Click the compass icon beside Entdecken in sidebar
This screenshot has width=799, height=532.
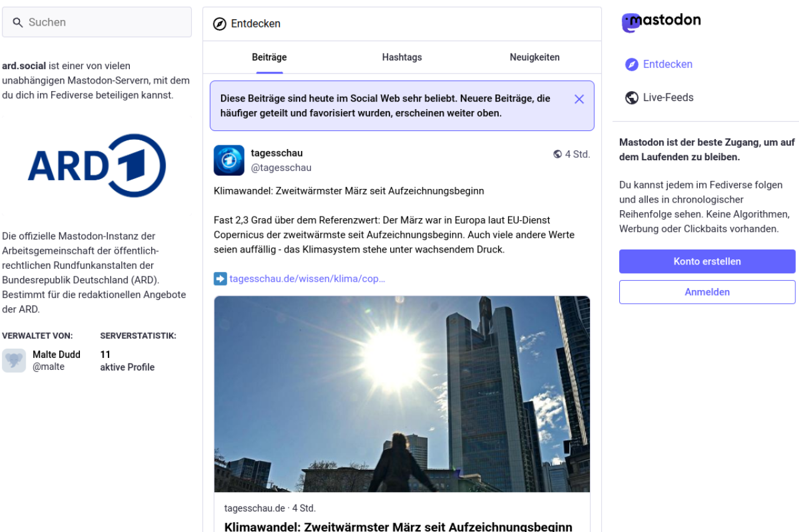[632, 64]
